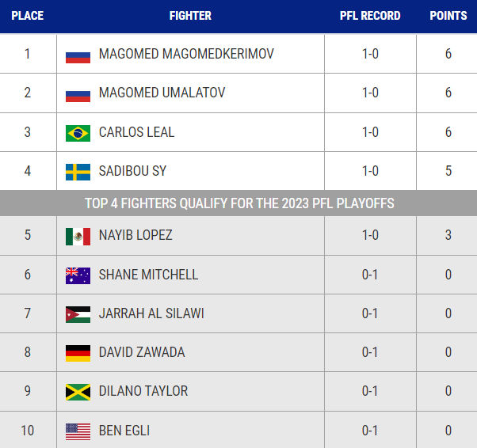Click the Top 4 Fighters Qualify banner
This screenshot has width=477, height=448.
pyautogui.click(x=238, y=203)
